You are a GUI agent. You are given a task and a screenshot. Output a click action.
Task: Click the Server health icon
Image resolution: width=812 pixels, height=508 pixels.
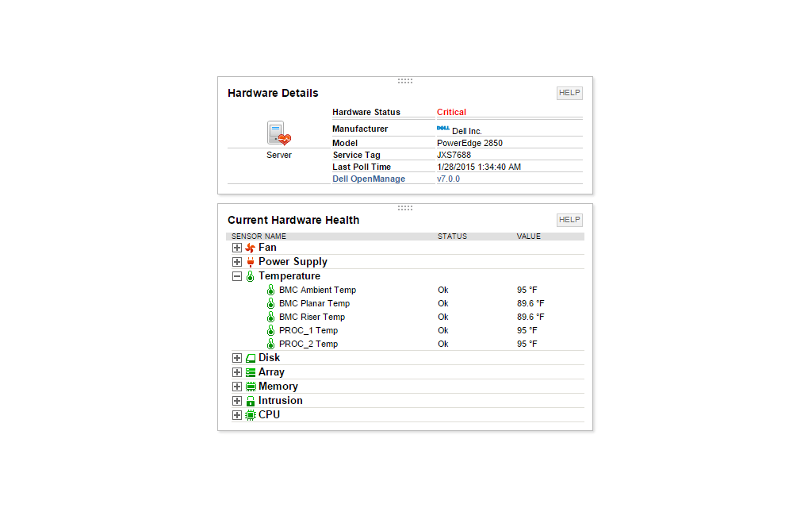click(279, 133)
